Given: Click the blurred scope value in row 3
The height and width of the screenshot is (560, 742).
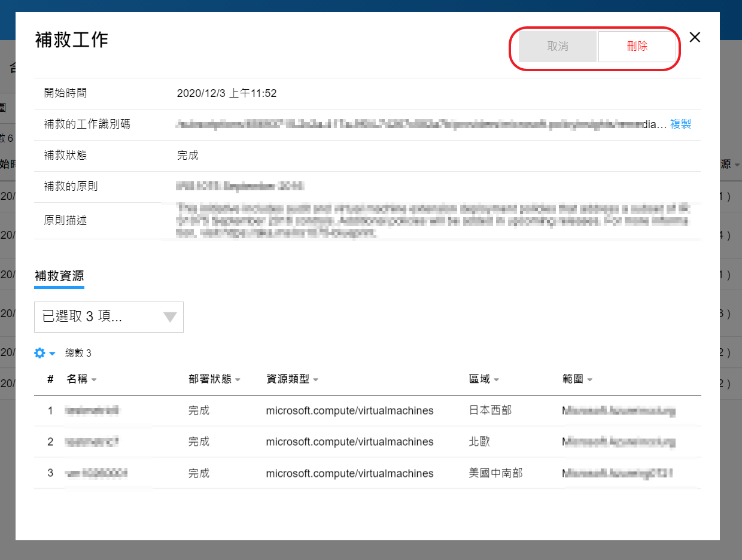Looking at the screenshot, I should pos(618,473).
